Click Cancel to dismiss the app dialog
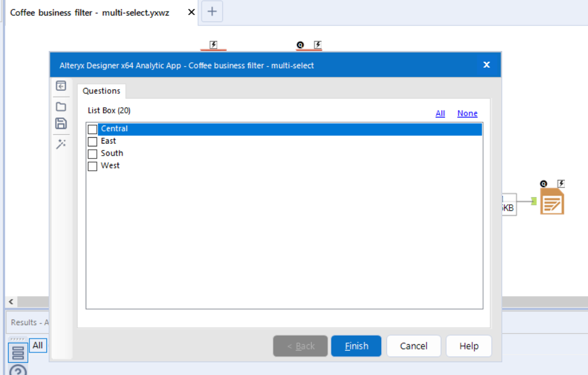588x375 pixels. point(413,345)
